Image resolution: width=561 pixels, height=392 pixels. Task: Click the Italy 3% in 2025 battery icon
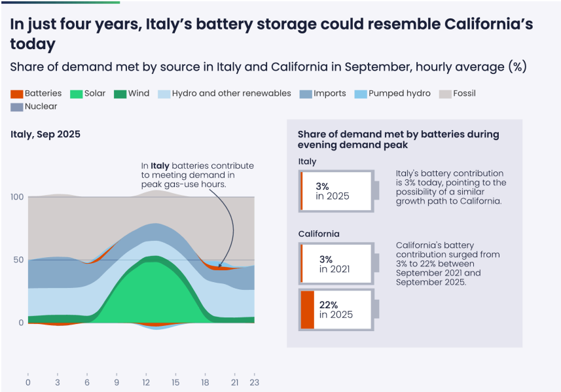click(x=338, y=191)
